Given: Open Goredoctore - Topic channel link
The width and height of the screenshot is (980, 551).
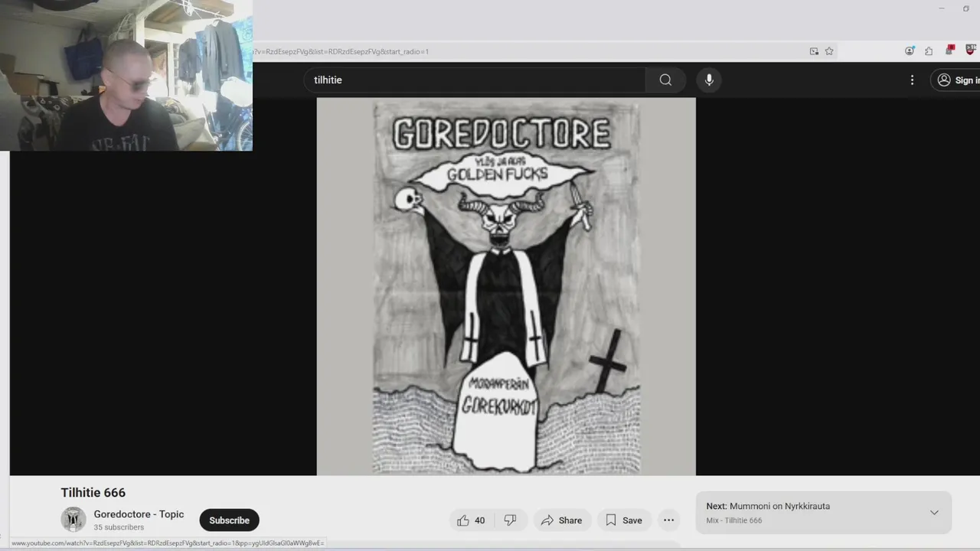Looking at the screenshot, I should point(139,514).
